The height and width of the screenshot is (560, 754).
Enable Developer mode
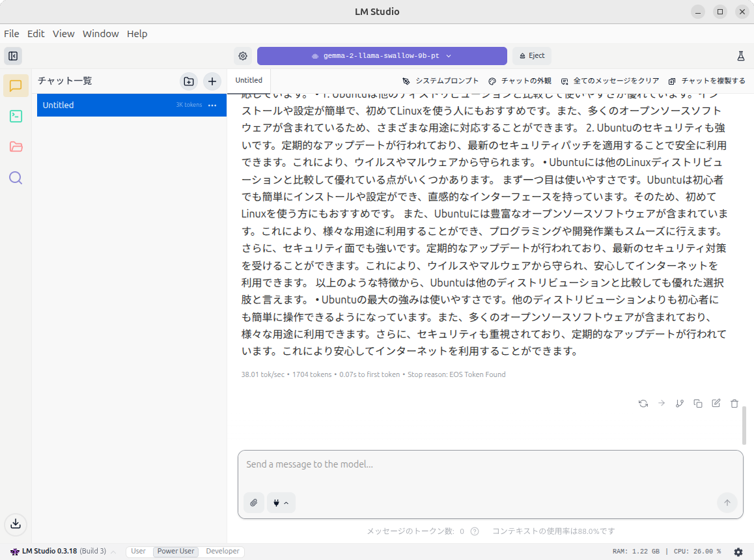[x=221, y=551]
